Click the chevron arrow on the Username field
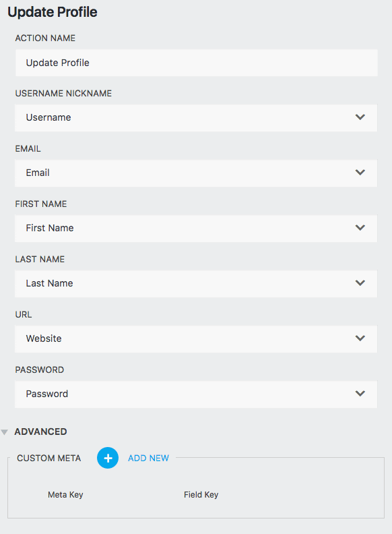 (x=360, y=117)
